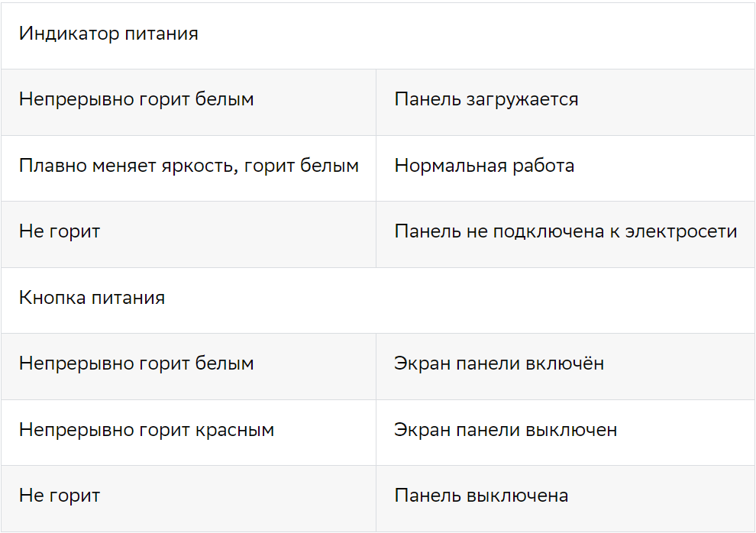
Task: Click "Панель не подключена к электросети" text
Action: (565, 232)
